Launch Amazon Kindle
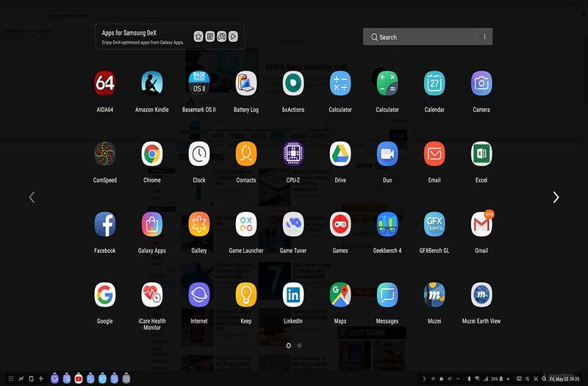 (152, 83)
